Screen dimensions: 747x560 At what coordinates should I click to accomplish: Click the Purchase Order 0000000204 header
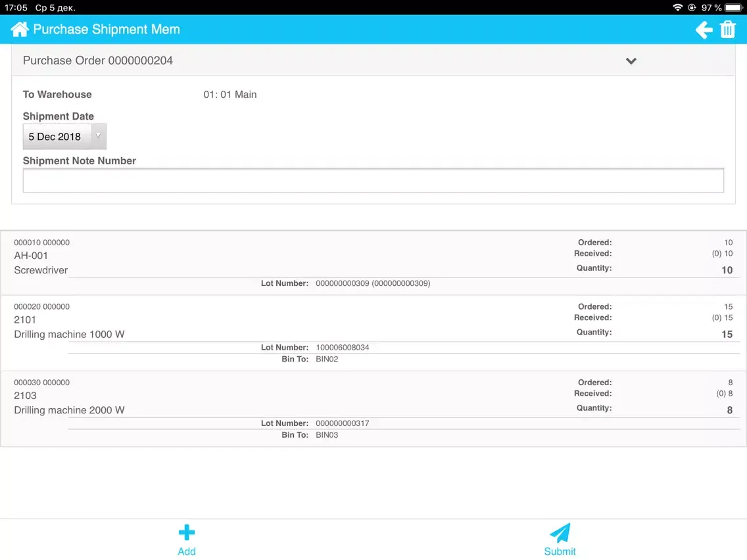pos(98,60)
